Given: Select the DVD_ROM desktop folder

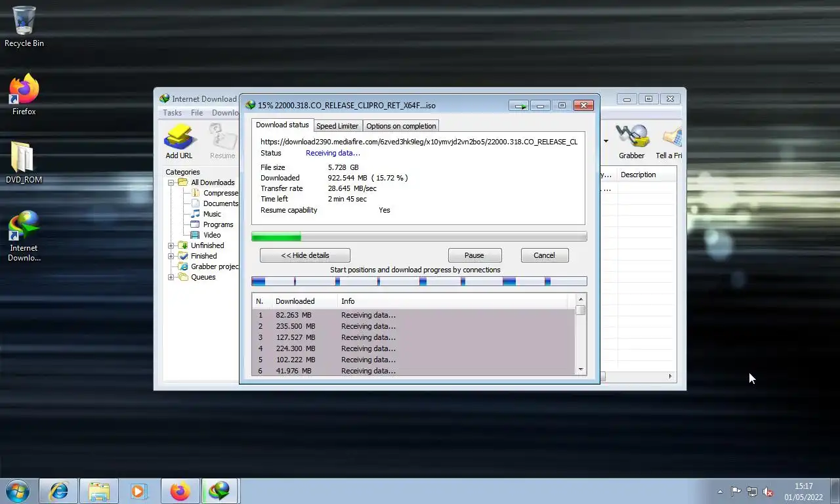Looking at the screenshot, I should click(x=24, y=163).
